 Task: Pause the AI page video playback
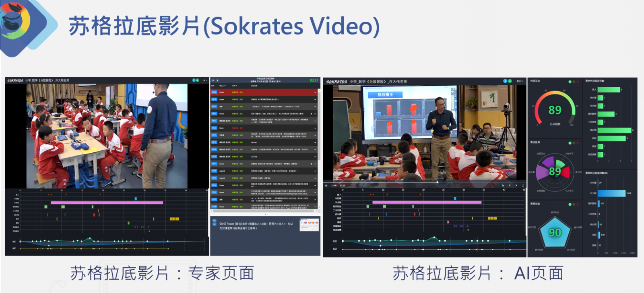(326, 185)
